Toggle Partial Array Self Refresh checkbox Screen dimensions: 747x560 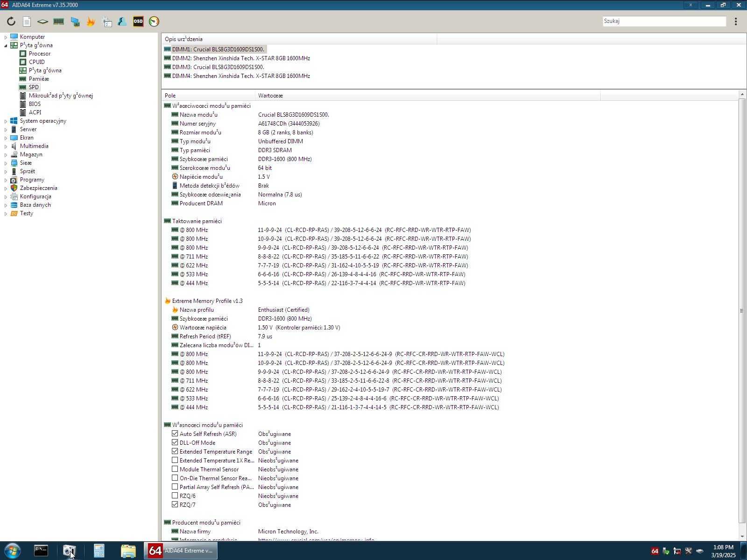point(175,487)
